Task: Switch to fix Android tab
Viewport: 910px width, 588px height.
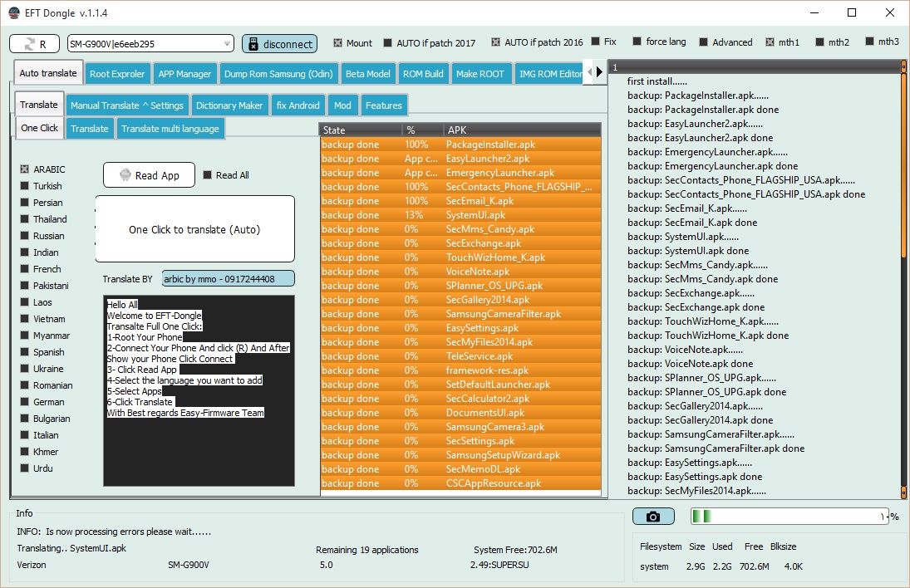Action: pos(298,105)
